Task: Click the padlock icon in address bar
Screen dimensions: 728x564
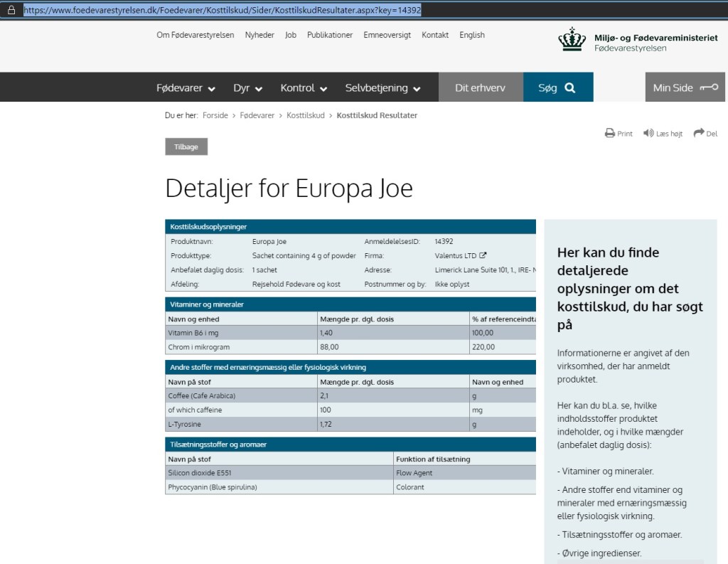Action: (11, 11)
